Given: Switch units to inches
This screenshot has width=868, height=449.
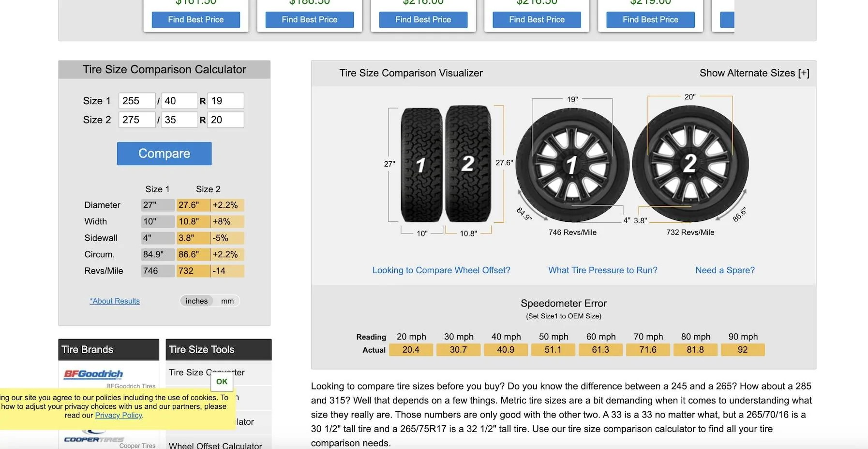Looking at the screenshot, I should coord(196,301).
